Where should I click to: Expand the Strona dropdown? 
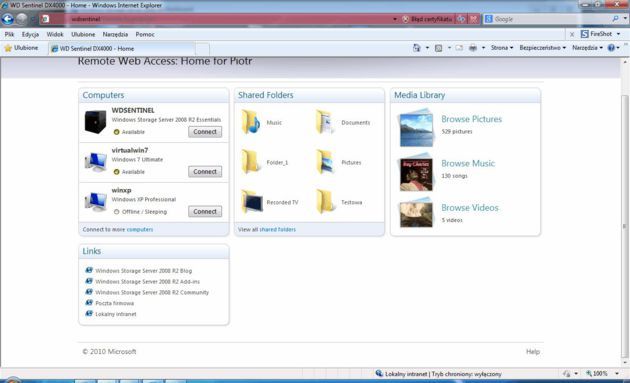coord(502,48)
